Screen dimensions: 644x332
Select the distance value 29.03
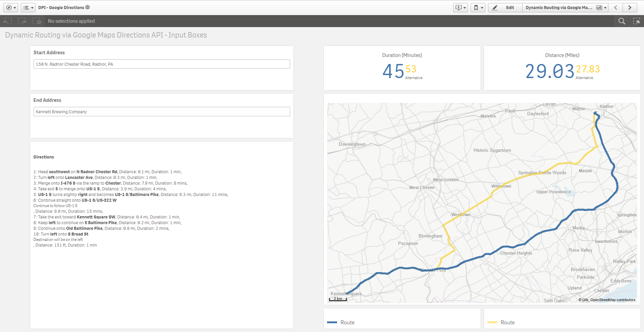[x=550, y=71]
